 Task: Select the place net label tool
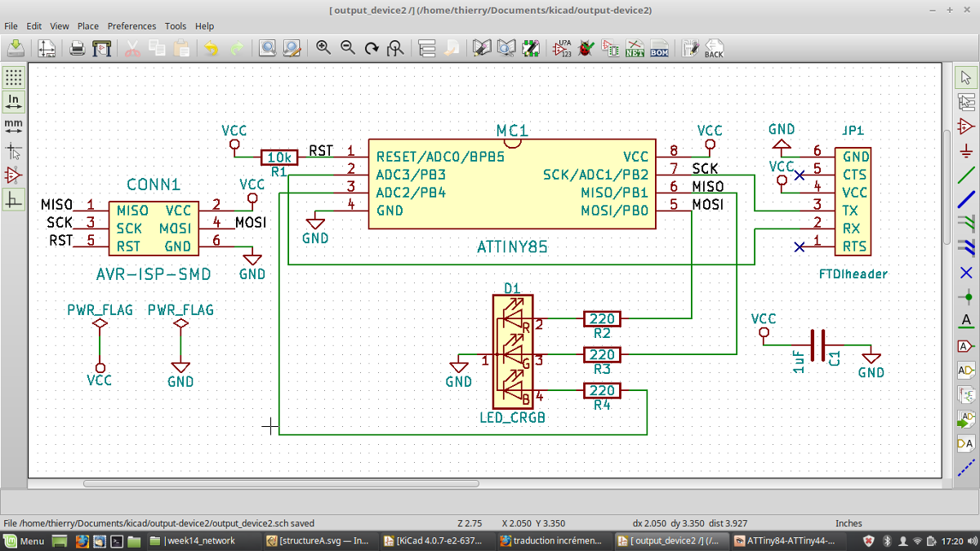(966, 321)
